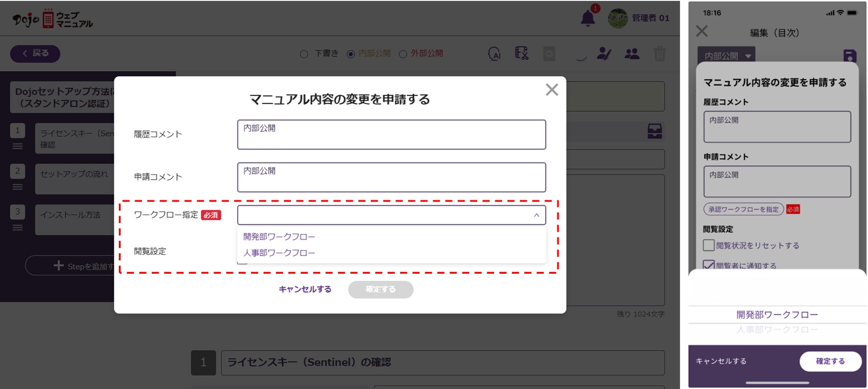Click the inbox tray icon behind the dialog

tap(654, 131)
